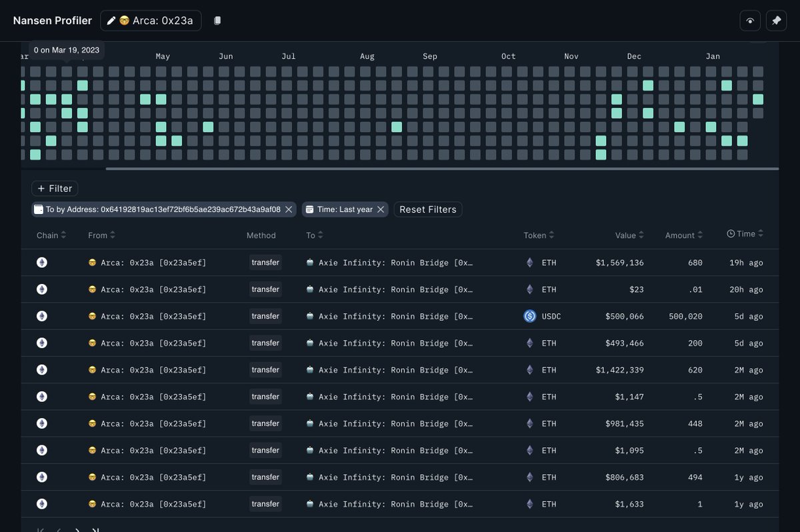The image size is (800, 532).
Task: Sort by Time column
Action: 745,234
